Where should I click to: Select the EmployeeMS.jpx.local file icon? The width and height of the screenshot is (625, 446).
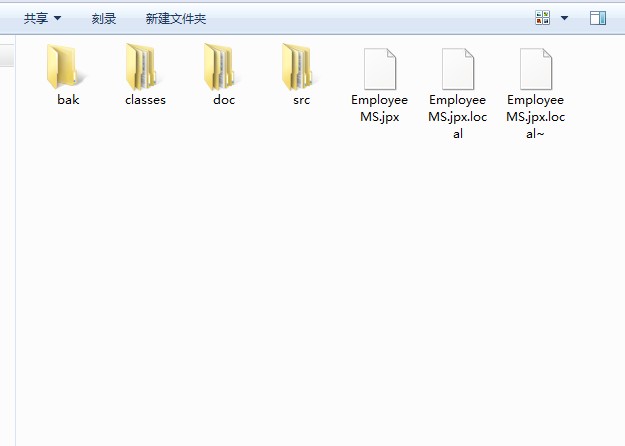coord(458,69)
